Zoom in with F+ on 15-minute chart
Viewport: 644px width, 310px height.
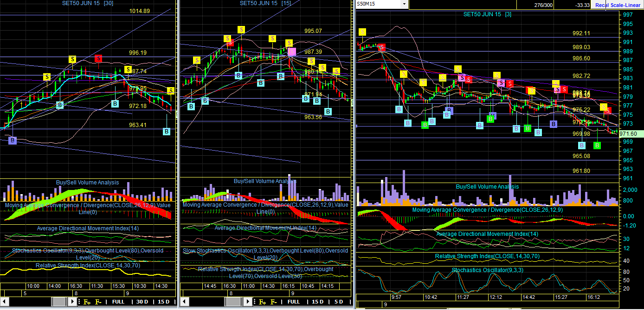coord(262,302)
